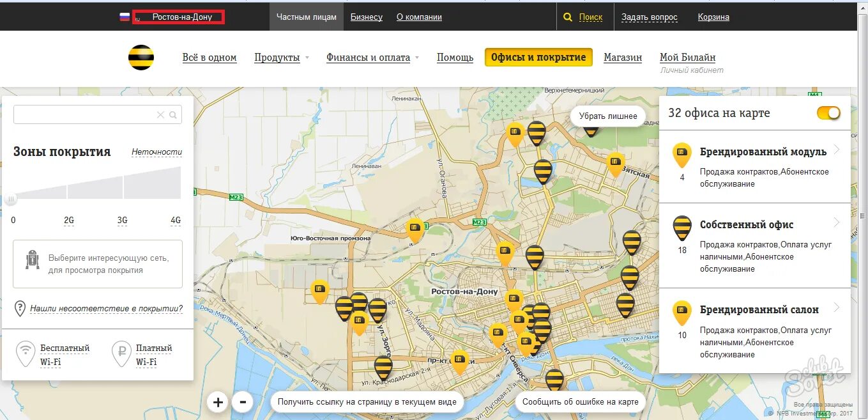Viewport: 868px width, 420px height.
Task: Click Сообщить об ошибке на карте
Action: 581,402
